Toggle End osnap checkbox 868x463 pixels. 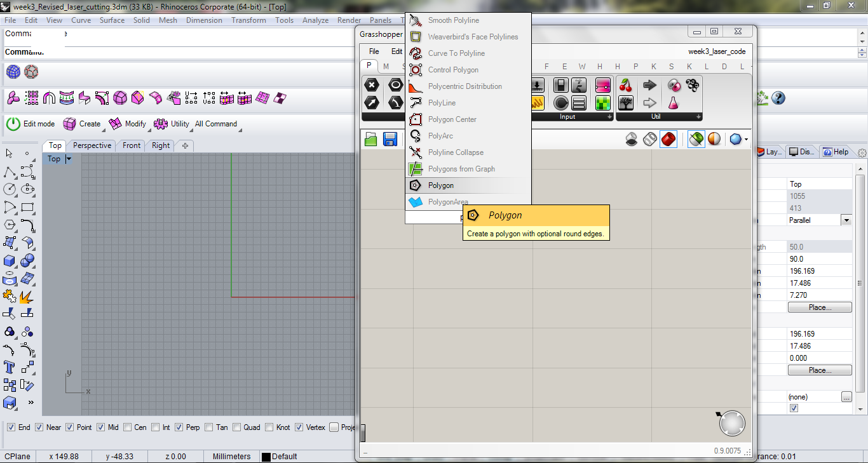click(11, 427)
